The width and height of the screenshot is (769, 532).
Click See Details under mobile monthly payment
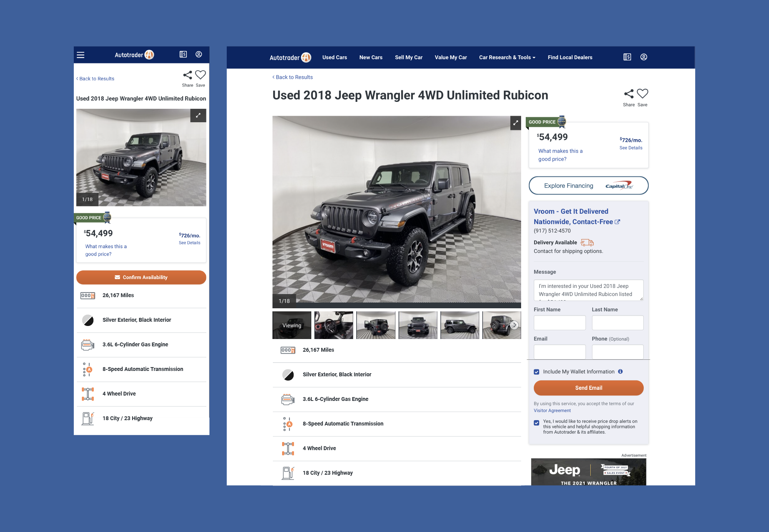click(x=189, y=243)
